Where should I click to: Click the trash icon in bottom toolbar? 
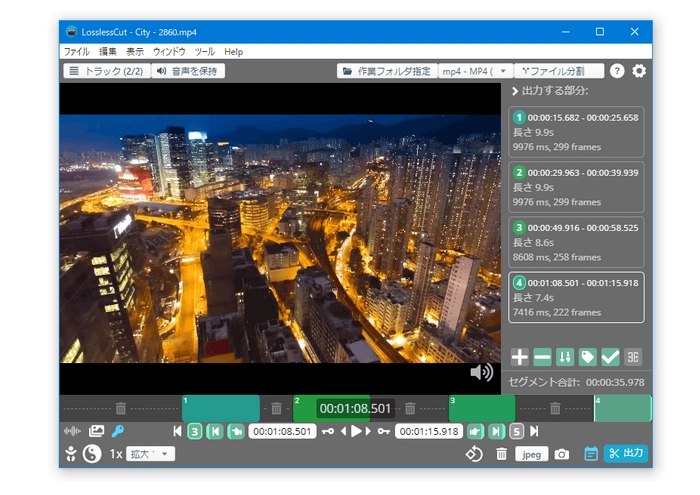point(501,454)
